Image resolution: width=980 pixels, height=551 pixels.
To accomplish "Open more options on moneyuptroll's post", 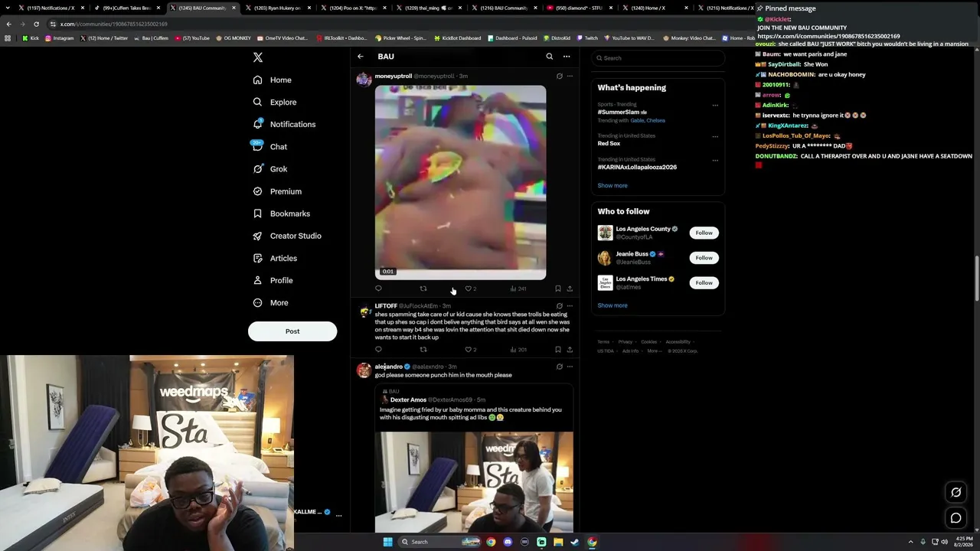I will click(570, 77).
